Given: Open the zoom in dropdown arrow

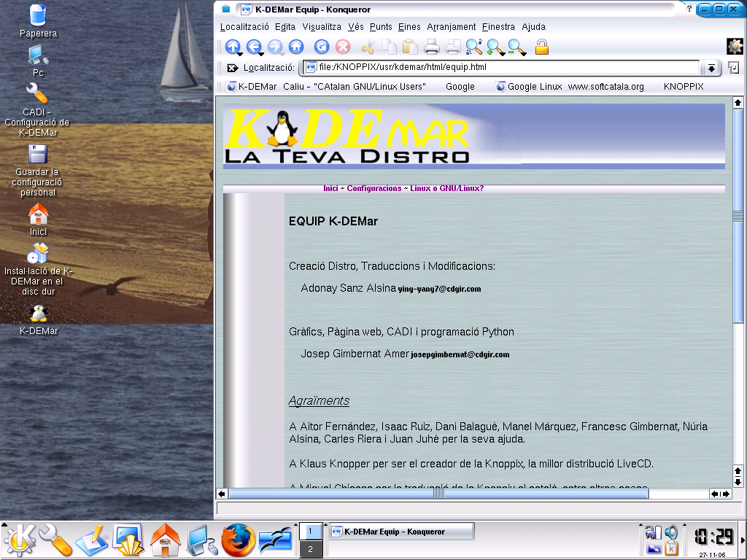Looking at the screenshot, I should point(502,54).
